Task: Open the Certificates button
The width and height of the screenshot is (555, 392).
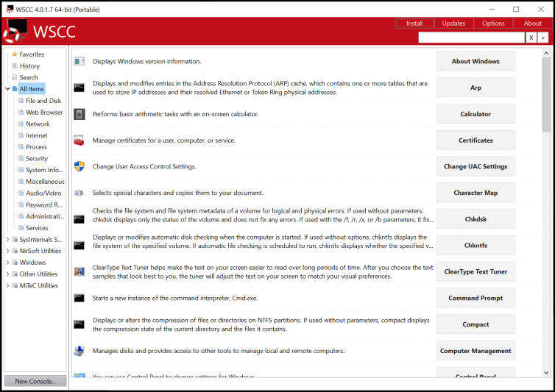Action: (476, 140)
